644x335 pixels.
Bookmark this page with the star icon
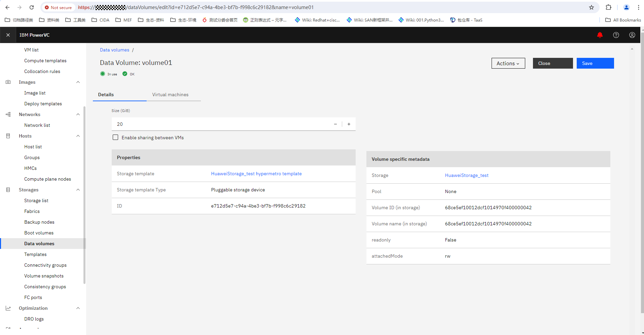592,7
